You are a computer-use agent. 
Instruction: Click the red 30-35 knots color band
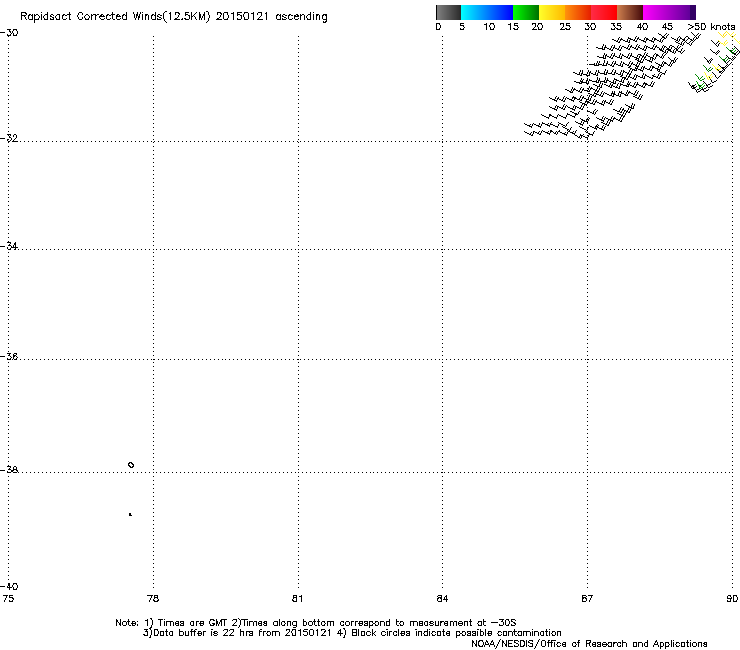tap(604, 12)
